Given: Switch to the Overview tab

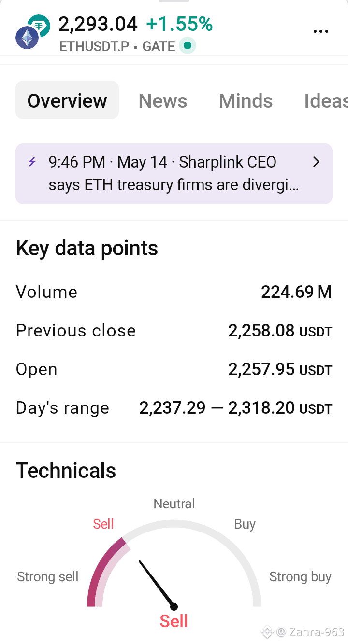Looking at the screenshot, I should (x=67, y=100).
